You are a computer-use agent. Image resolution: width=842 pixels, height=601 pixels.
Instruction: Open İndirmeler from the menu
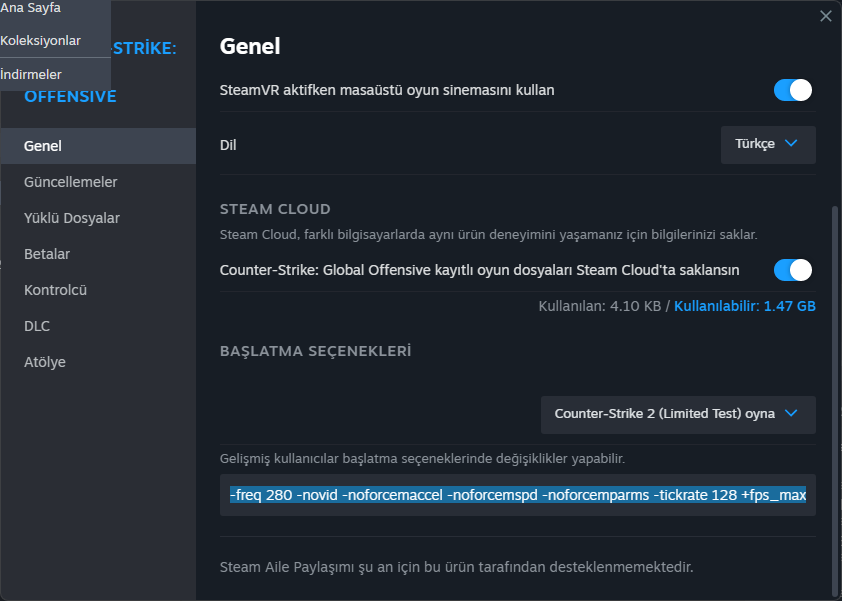point(31,74)
